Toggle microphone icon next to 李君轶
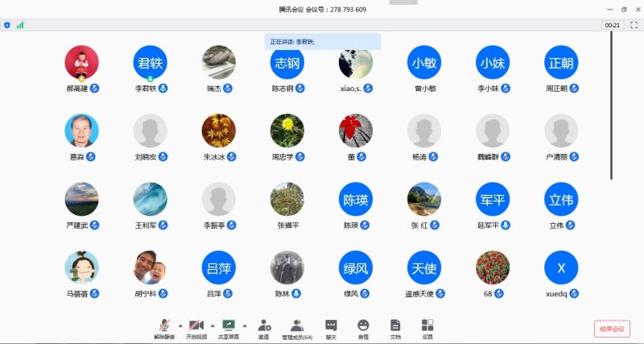This screenshot has height=344, width=644. [x=163, y=89]
